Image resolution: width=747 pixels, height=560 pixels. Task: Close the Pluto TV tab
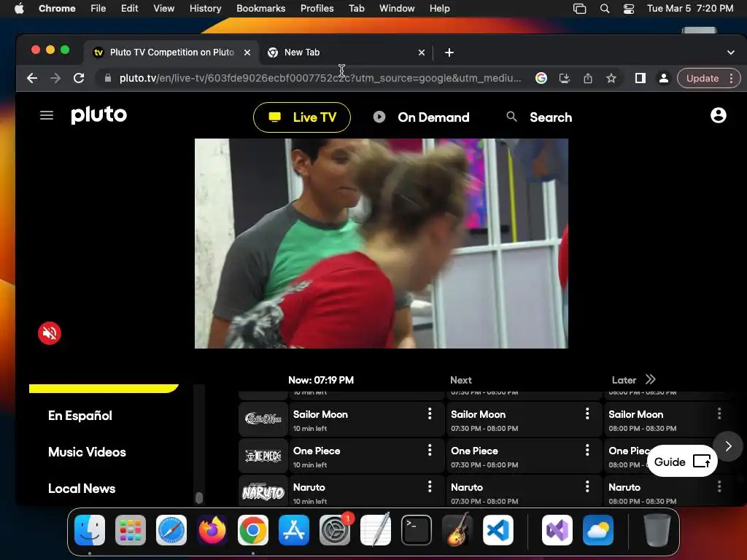pos(247,52)
